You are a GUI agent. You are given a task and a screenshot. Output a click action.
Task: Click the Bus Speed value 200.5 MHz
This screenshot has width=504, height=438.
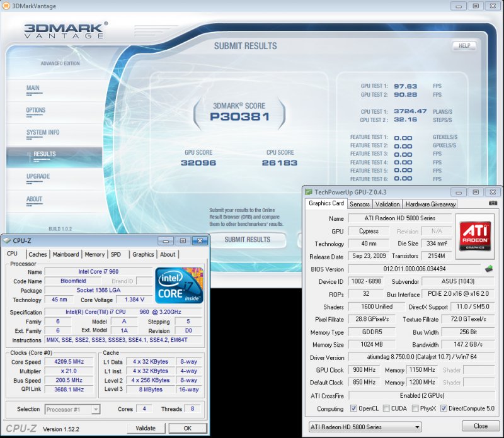[69, 380]
